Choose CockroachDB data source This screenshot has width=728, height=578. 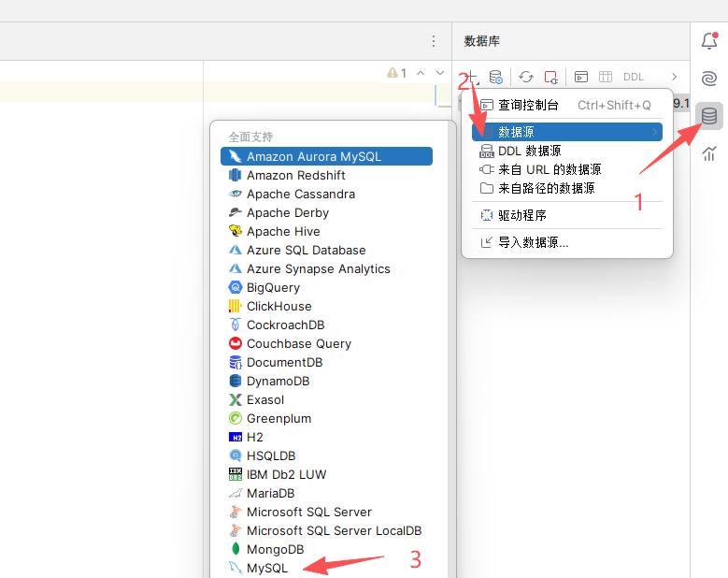pyautogui.click(x=326, y=325)
